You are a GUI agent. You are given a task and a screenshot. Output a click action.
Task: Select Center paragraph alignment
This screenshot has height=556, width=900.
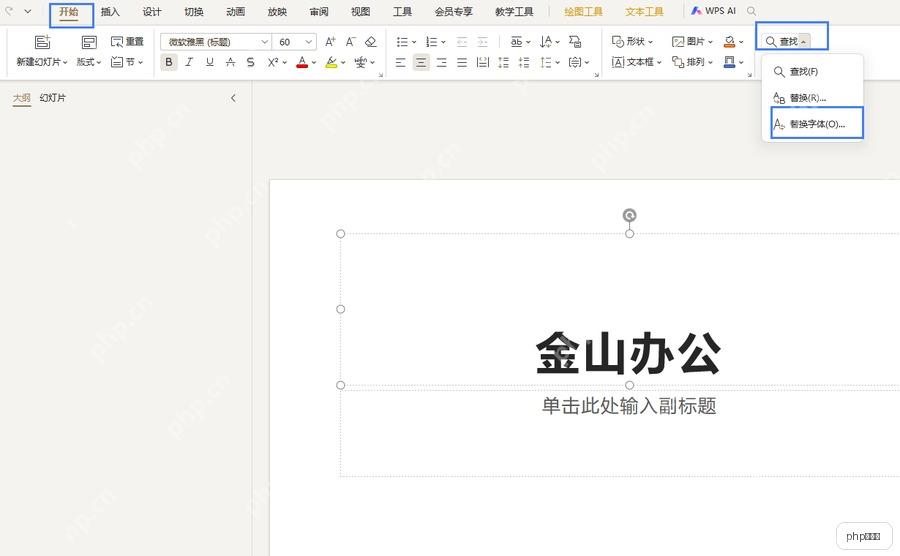click(421, 62)
